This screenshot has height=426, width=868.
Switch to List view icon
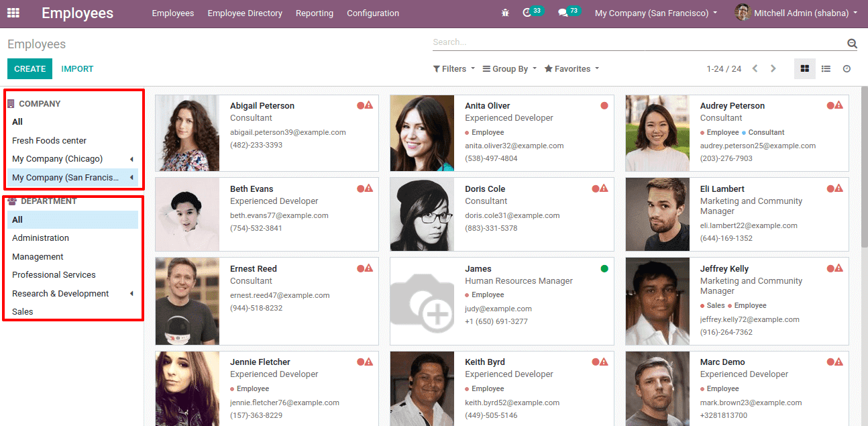pyautogui.click(x=826, y=68)
